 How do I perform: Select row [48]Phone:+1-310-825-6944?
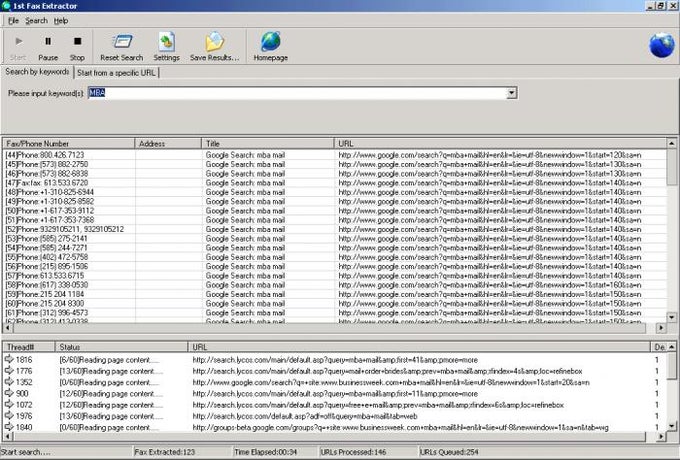click(335, 192)
